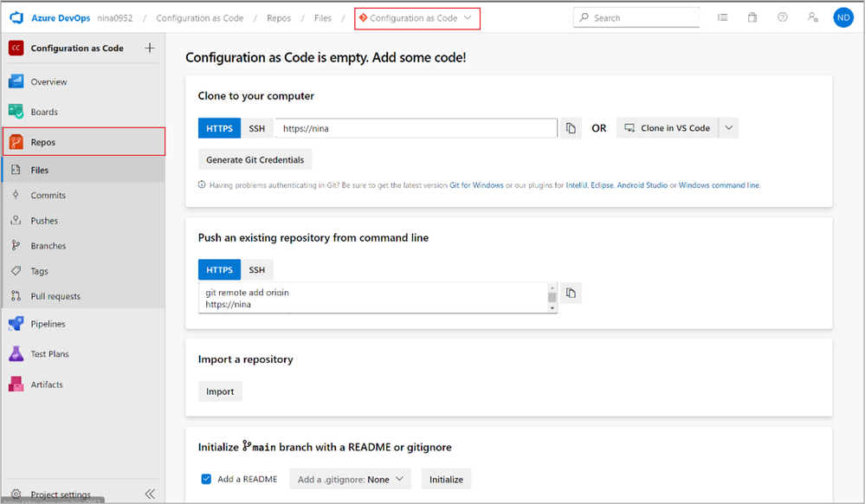Click the scroll down arrow in commands box
Screen dimensions: 865x504
click(552, 308)
